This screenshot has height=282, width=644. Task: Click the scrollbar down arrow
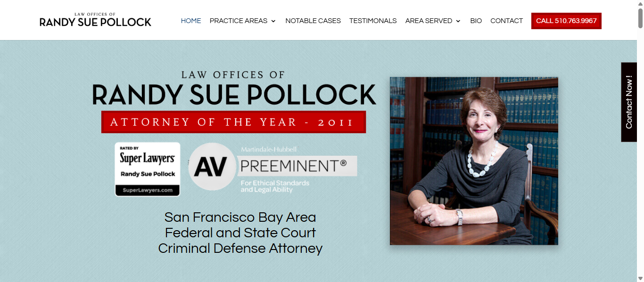pyautogui.click(x=640, y=278)
